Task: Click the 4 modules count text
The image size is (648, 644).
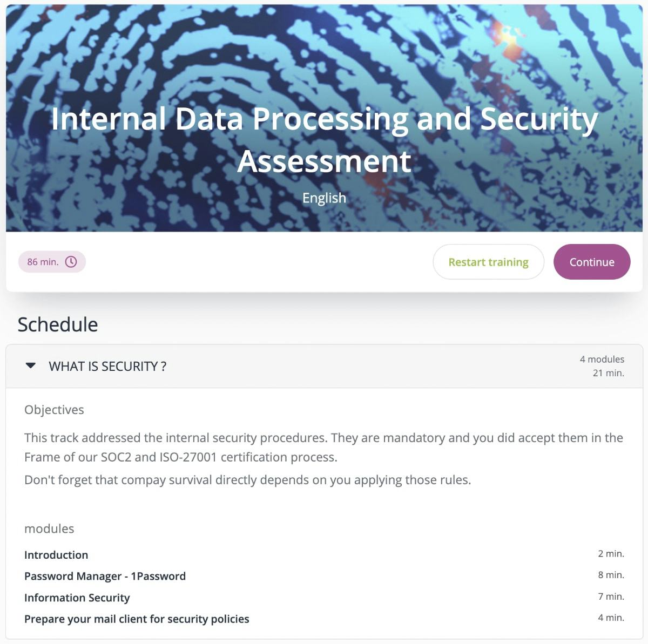Action: click(602, 359)
